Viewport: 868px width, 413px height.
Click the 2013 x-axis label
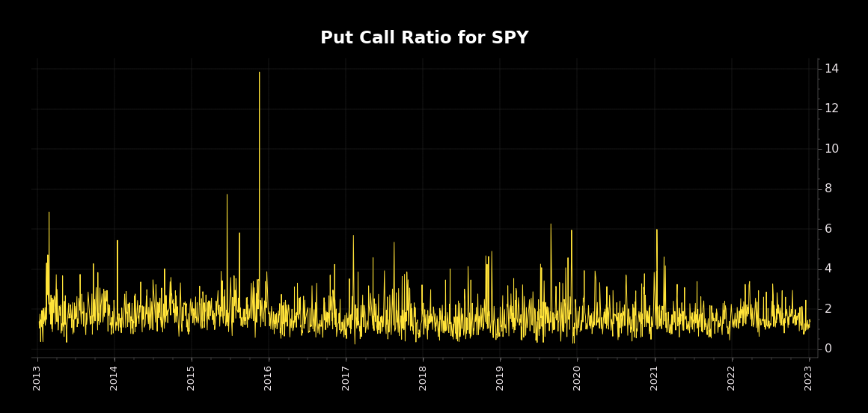click(x=37, y=378)
